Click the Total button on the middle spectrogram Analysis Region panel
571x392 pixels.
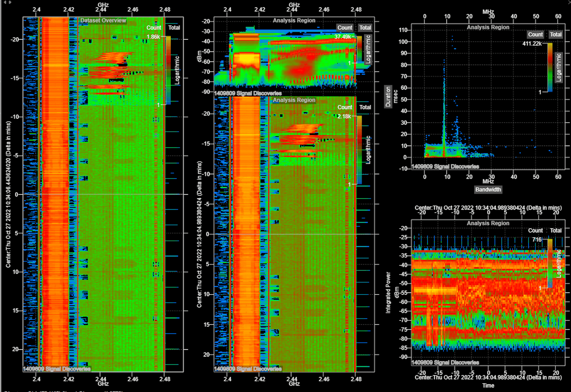365,107
